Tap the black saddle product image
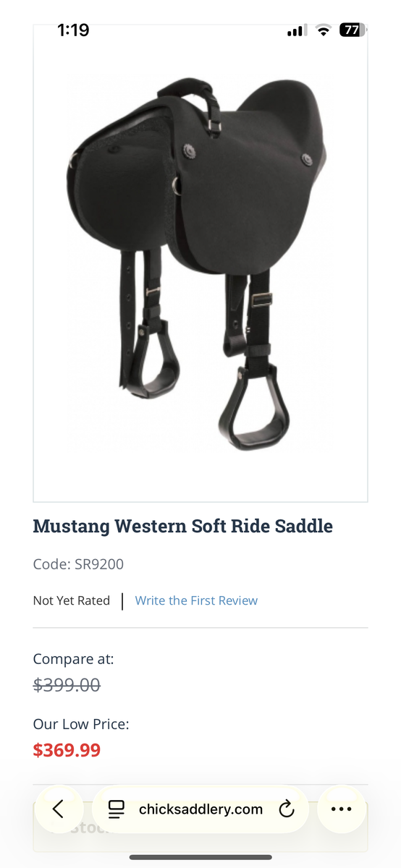The width and height of the screenshot is (401, 868). pyautogui.click(x=200, y=263)
